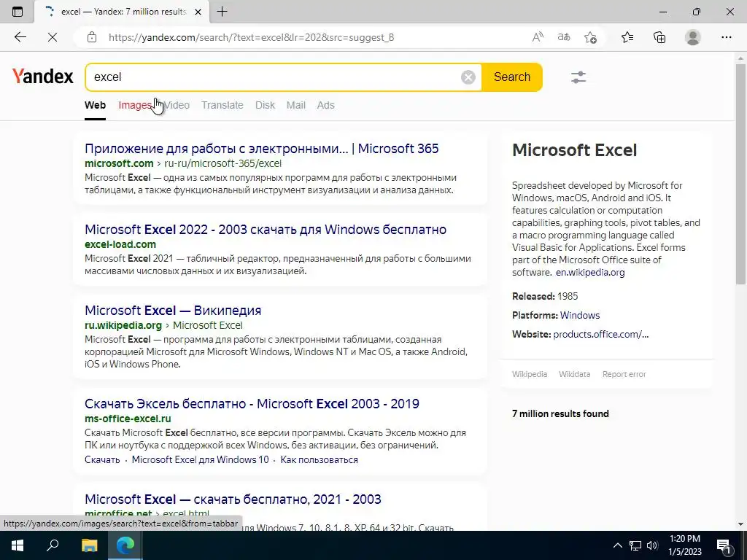Click the Microsoft Edge taskbar icon

125,545
